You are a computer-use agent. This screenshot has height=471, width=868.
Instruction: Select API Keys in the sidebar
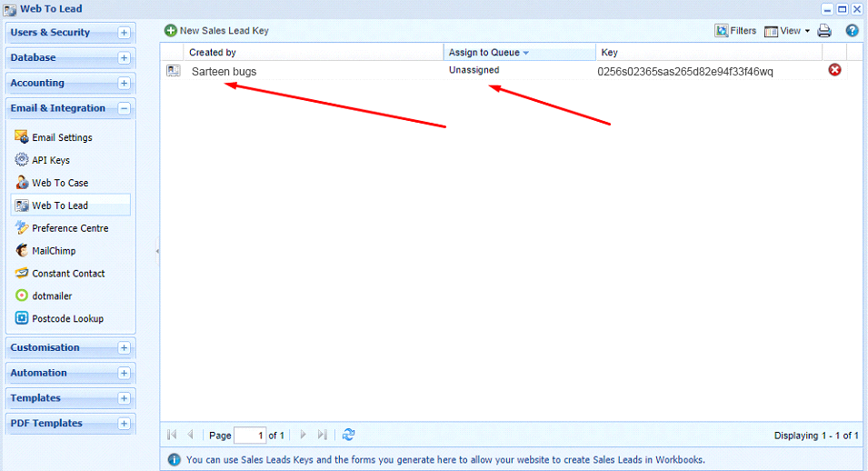point(51,160)
